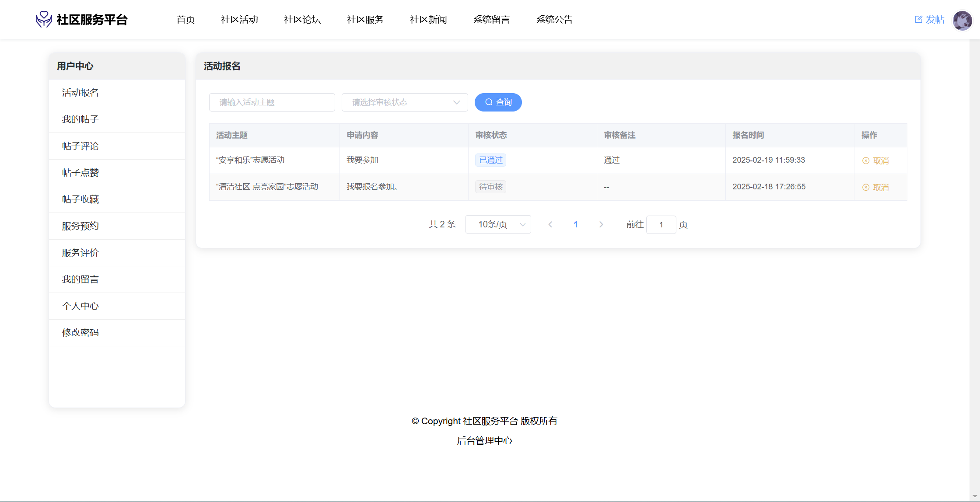980x502 pixels.
Task: Cancel the 安享和乐 activity signup
Action: click(x=875, y=160)
